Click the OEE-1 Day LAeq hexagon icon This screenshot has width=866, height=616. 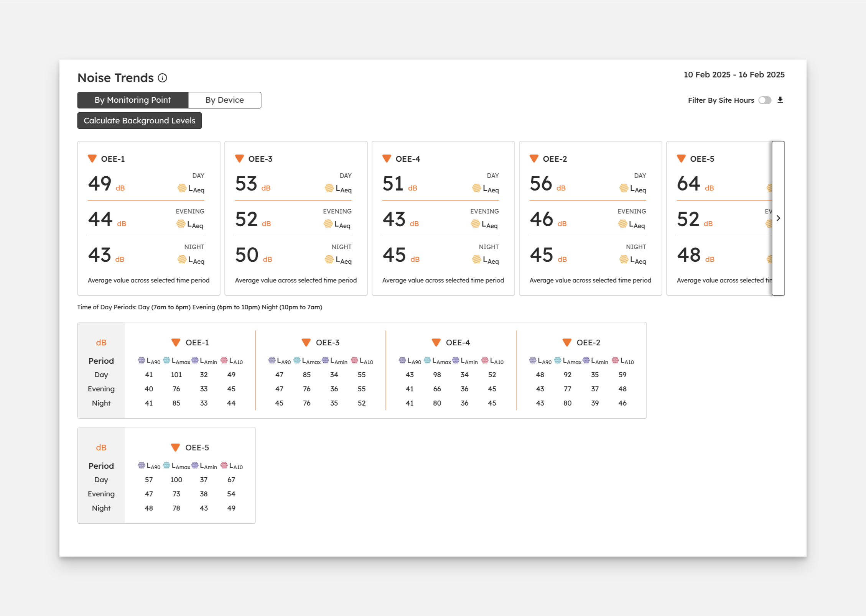click(x=182, y=188)
